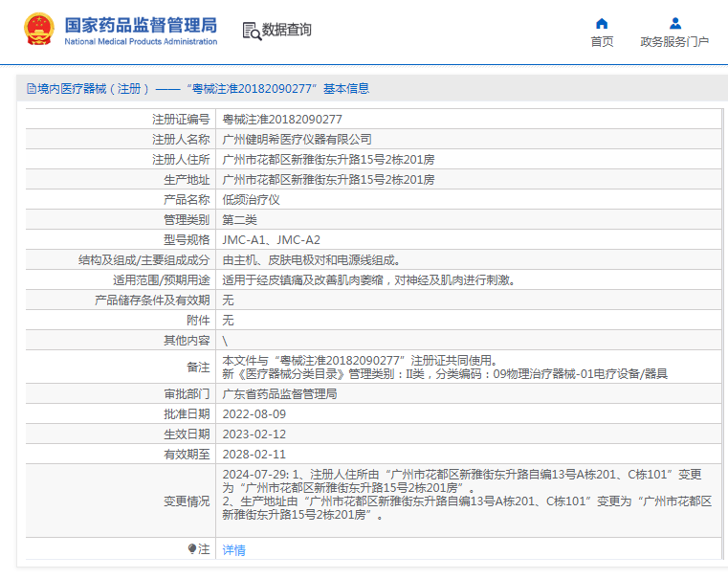This screenshot has height=579, width=728.
Task: Click the 其他内容 label
Action: click(x=187, y=341)
